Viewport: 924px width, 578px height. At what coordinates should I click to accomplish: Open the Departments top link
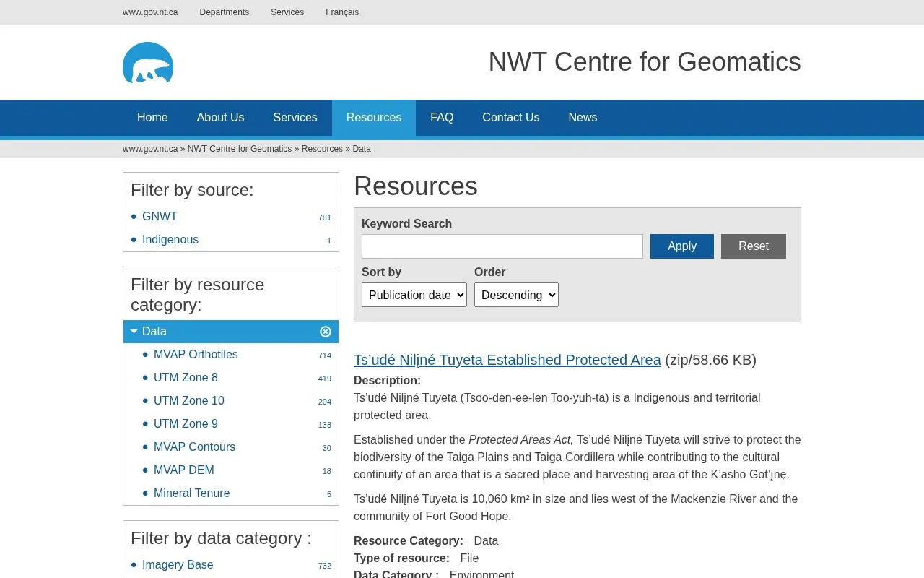coord(225,12)
